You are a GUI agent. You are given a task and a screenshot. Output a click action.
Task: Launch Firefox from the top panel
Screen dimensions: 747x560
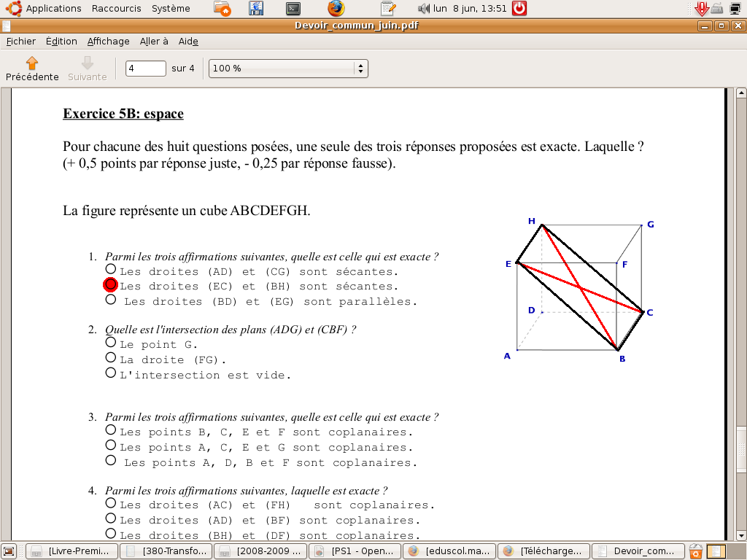click(x=336, y=9)
